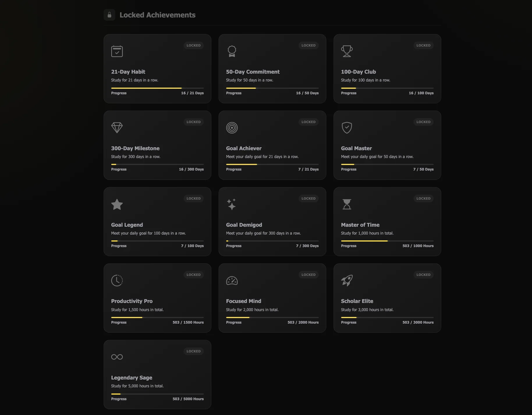This screenshot has height=415, width=532.
Task: Click the LOCKED badge on Legendary Sage
Action: tap(194, 351)
